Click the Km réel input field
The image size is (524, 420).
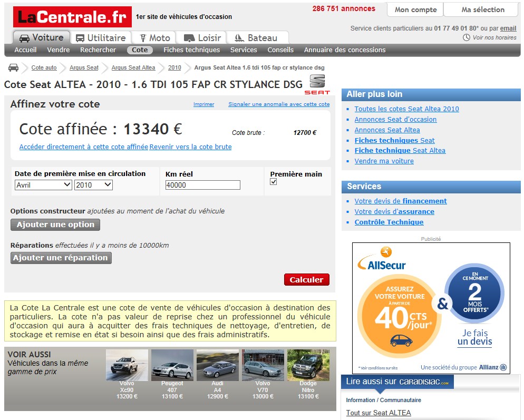[x=203, y=185]
